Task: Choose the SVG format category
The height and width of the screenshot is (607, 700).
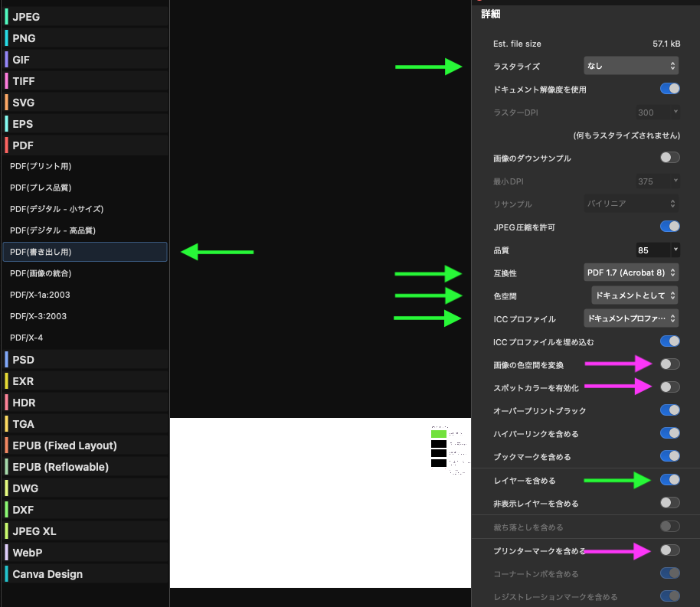Action: click(84, 103)
